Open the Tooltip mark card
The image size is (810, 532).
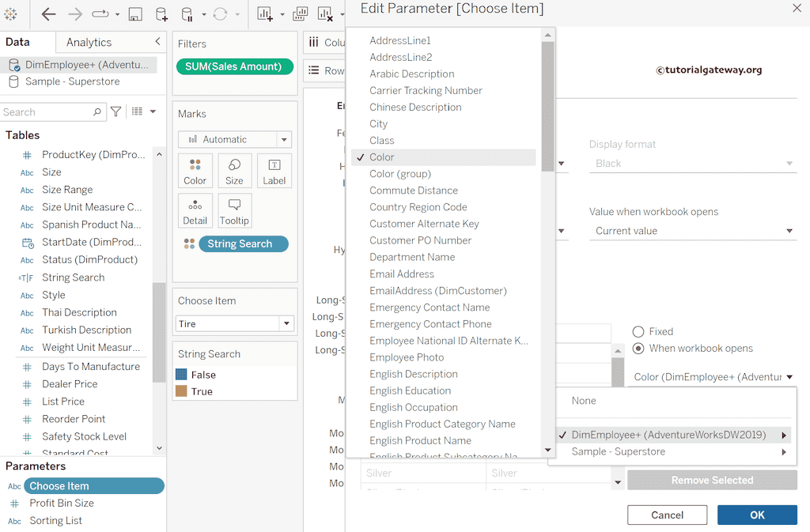[234, 210]
